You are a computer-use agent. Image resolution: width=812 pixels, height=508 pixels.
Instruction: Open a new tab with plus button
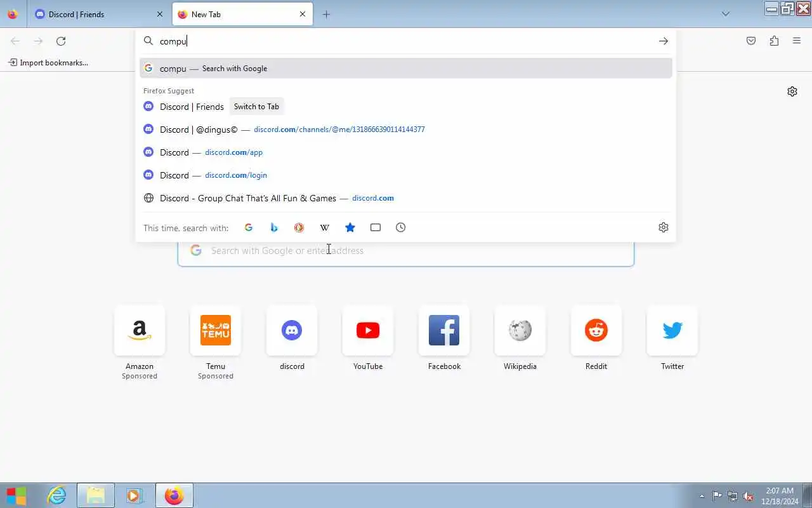326,14
